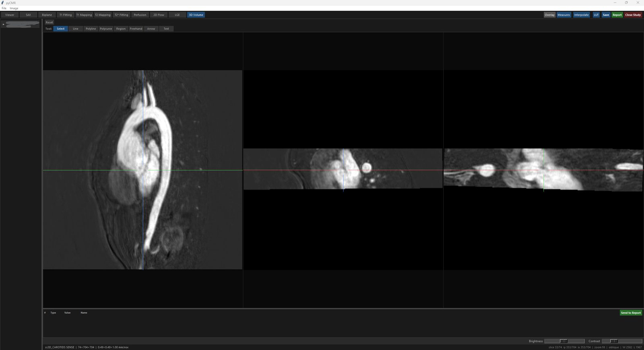
Task: Switch to the LGE tab
Action: (177, 15)
